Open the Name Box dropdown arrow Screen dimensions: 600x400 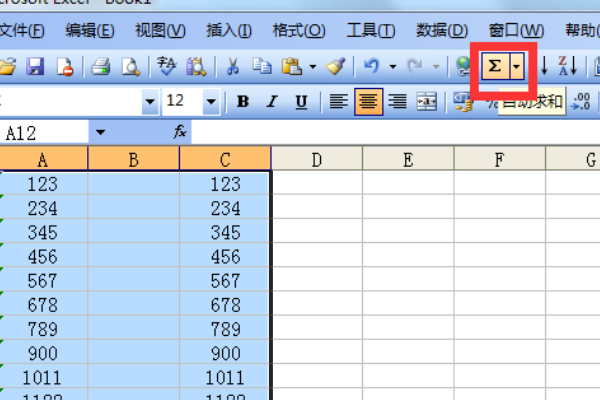tap(100, 133)
